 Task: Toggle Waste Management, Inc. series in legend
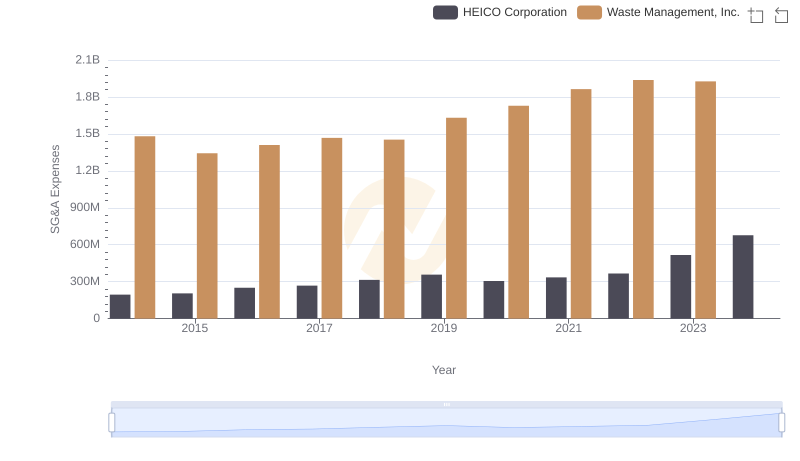(x=658, y=12)
